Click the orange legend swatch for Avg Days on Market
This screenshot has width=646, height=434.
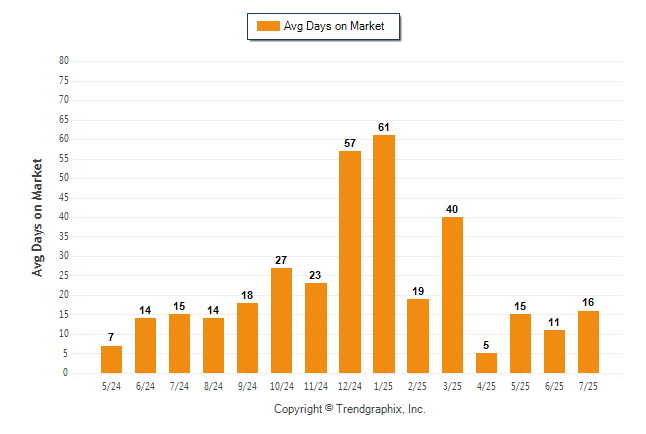(x=268, y=26)
